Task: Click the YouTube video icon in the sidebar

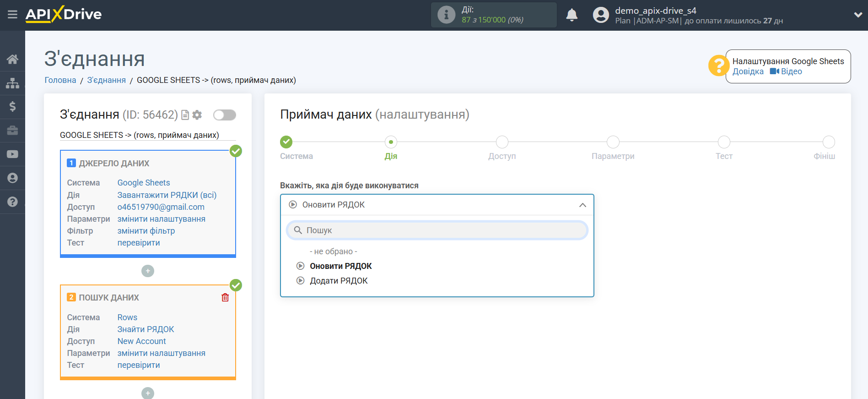Action: (x=12, y=154)
